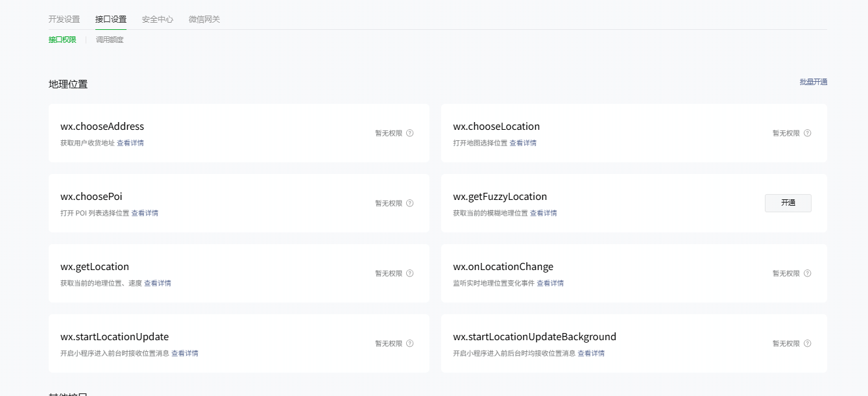
Task: Select the 接口权限 sub-tab
Action: pos(62,40)
